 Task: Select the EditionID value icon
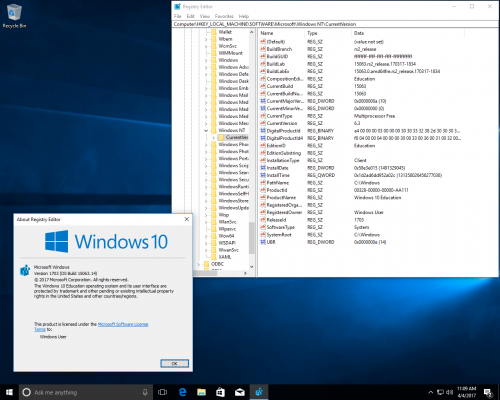263,145
